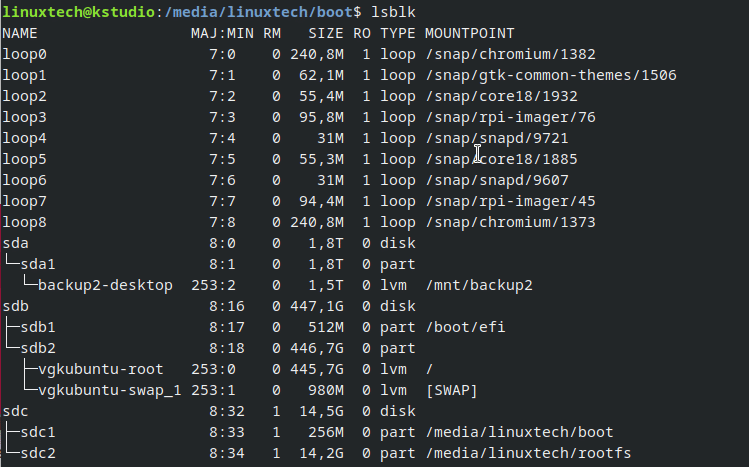The image size is (749, 467).
Task: Click the linuxtech@kstudio prompt username
Action: 78,12
